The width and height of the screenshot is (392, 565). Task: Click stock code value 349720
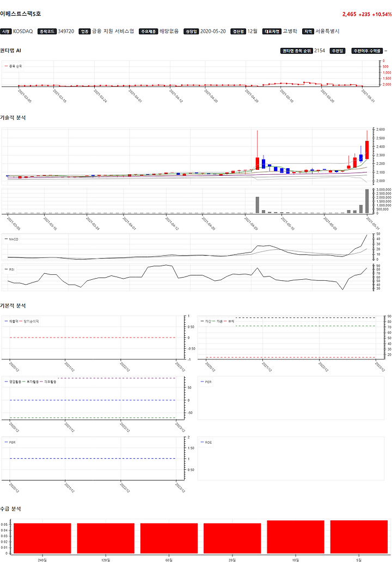point(66,32)
